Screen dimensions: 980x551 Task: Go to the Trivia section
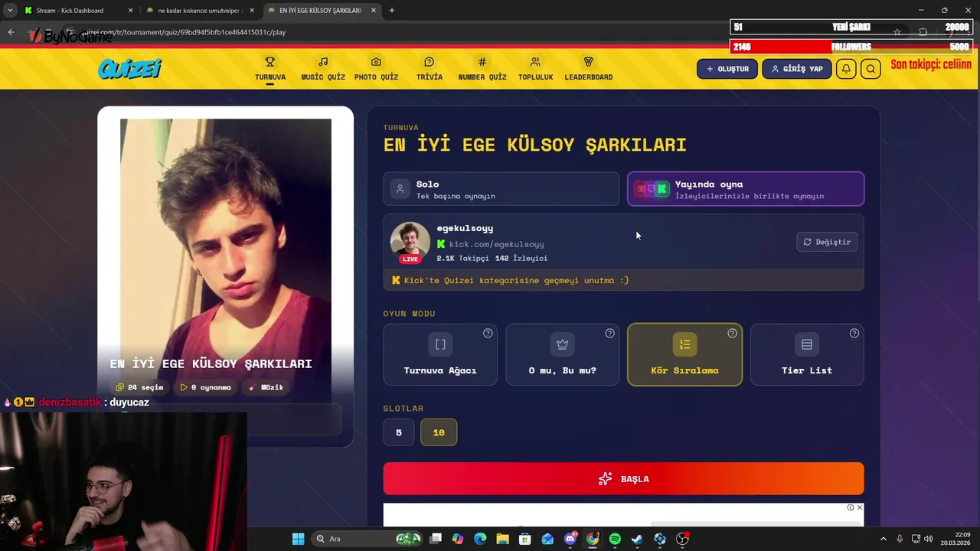pos(430,69)
